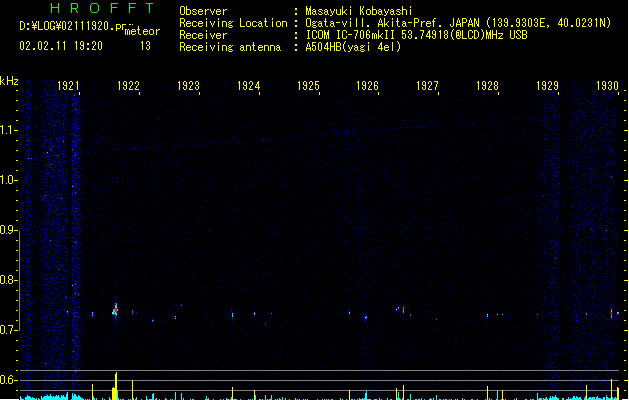Click the large meteor echo just before 1922
Screen dimensions: 629x400
click(116, 311)
